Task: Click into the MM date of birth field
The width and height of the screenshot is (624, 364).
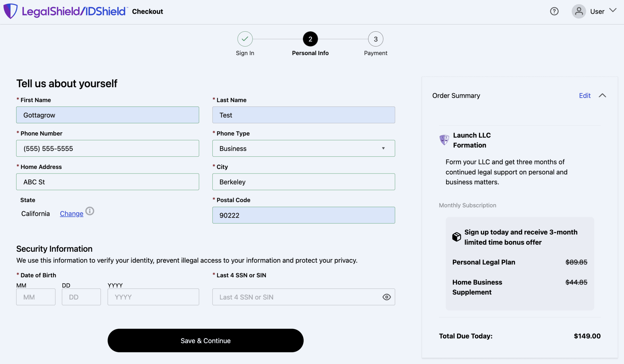Action: coord(36,297)
